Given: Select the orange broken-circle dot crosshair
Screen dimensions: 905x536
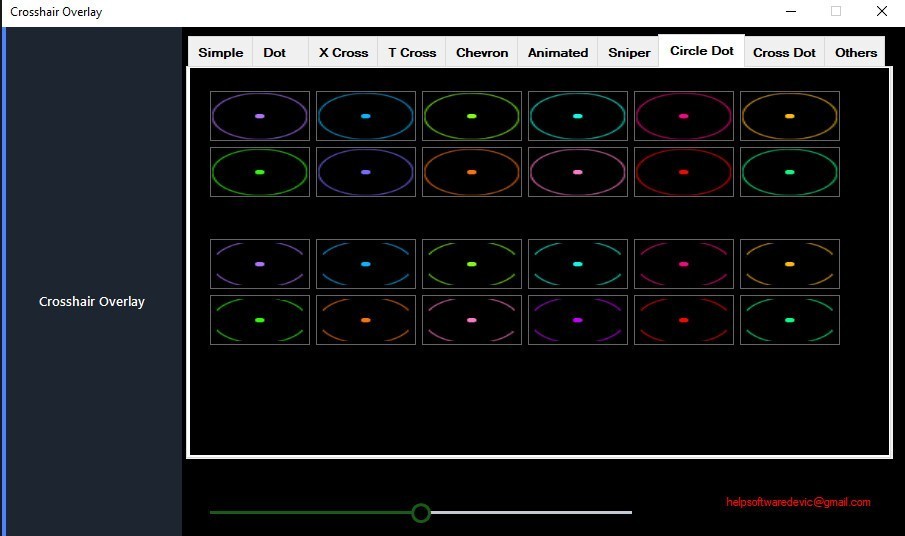Looking at the screenshot, I should click(x=366, y=320).
